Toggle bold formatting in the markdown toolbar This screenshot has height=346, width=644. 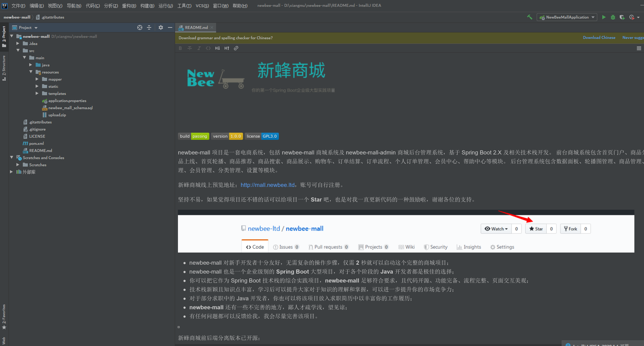(180, 48)
